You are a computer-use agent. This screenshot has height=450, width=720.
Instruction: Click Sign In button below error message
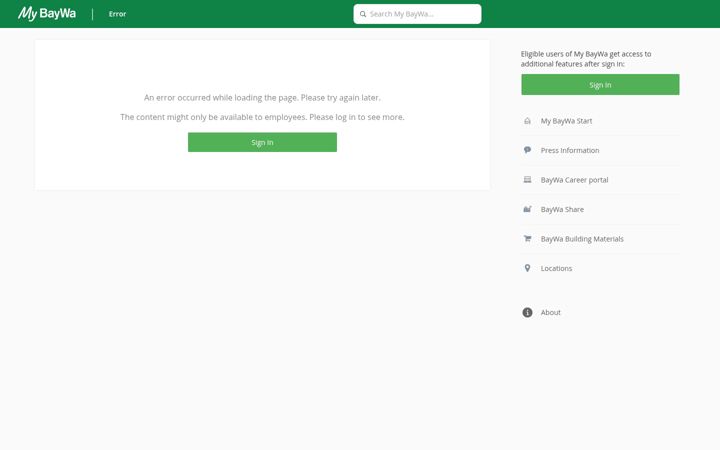click(x=262, y=142)
